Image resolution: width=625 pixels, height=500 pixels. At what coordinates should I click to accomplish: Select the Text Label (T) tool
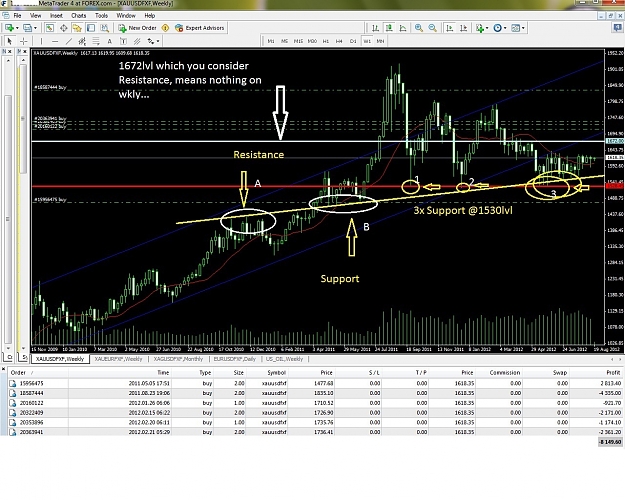[x=123, y=41]
